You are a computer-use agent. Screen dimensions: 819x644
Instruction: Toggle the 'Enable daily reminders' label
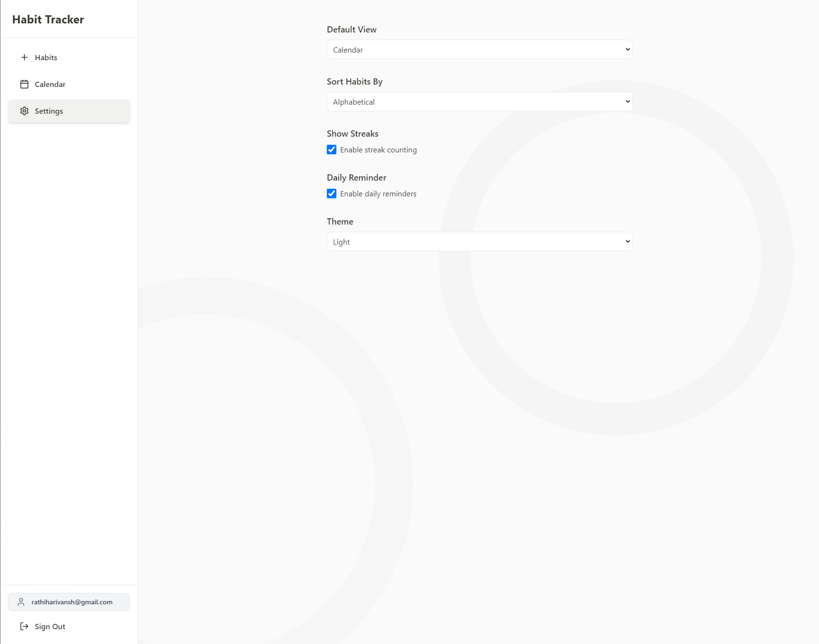point(378,194)
